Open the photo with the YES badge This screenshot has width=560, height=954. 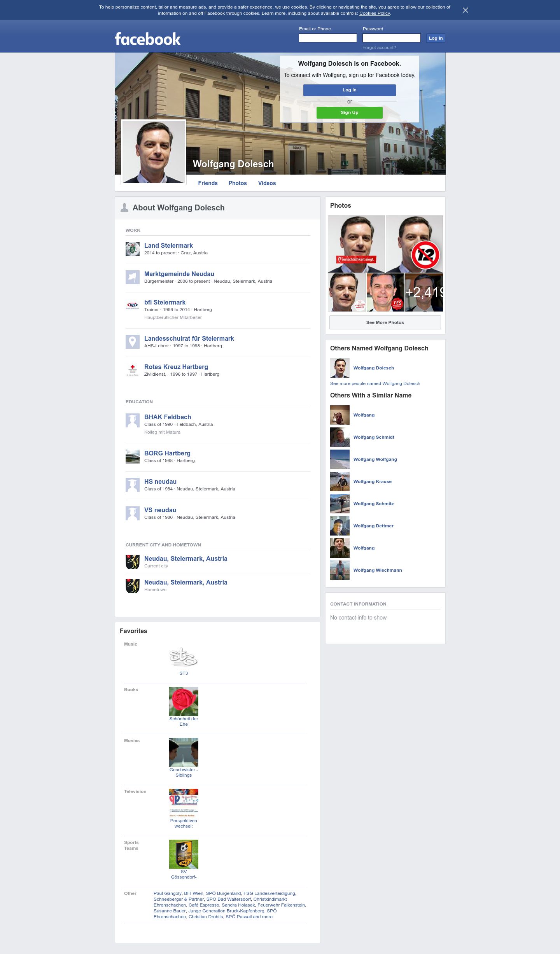pyautogui.click(x=385, y=292)
